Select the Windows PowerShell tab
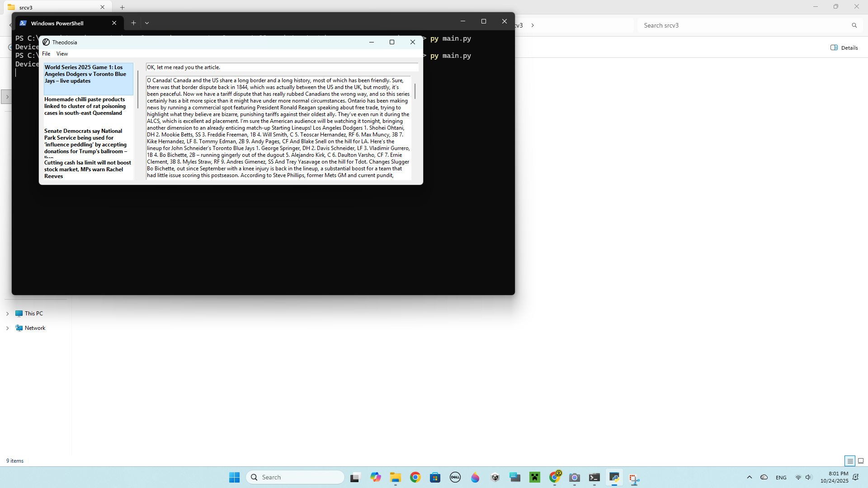The height and width of the screenshot is (488, 868). [57, 23]
